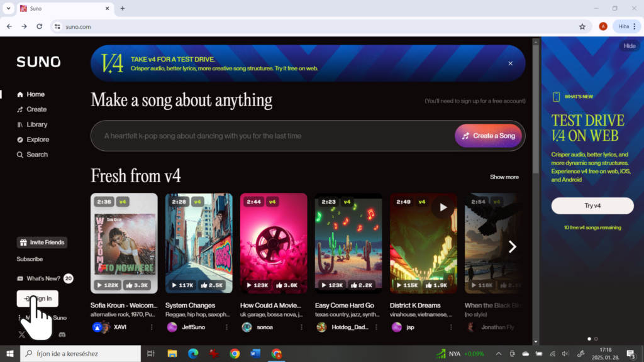644x362 pixels.
Task: Select the second carousel dot in promo panel
Action: tap(596, 339)
